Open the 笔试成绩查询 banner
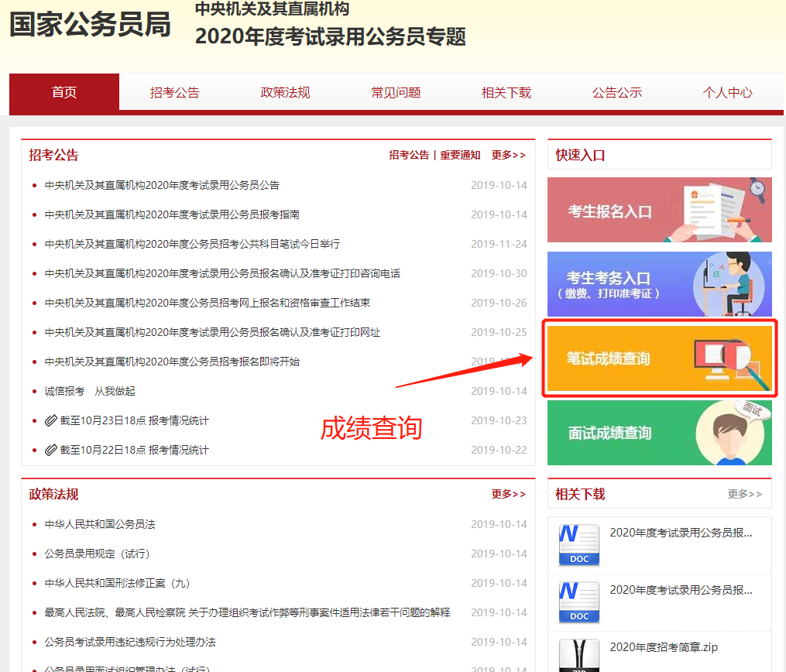 click(659, 359)
